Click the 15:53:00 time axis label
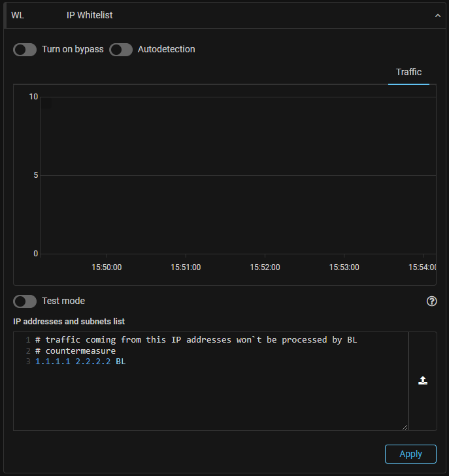Viewport: 449px width, 476px height. (x=344, y=267)
